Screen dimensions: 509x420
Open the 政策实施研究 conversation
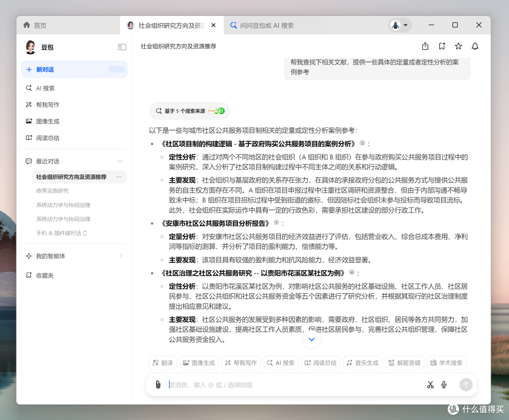(x=53, y=191)
